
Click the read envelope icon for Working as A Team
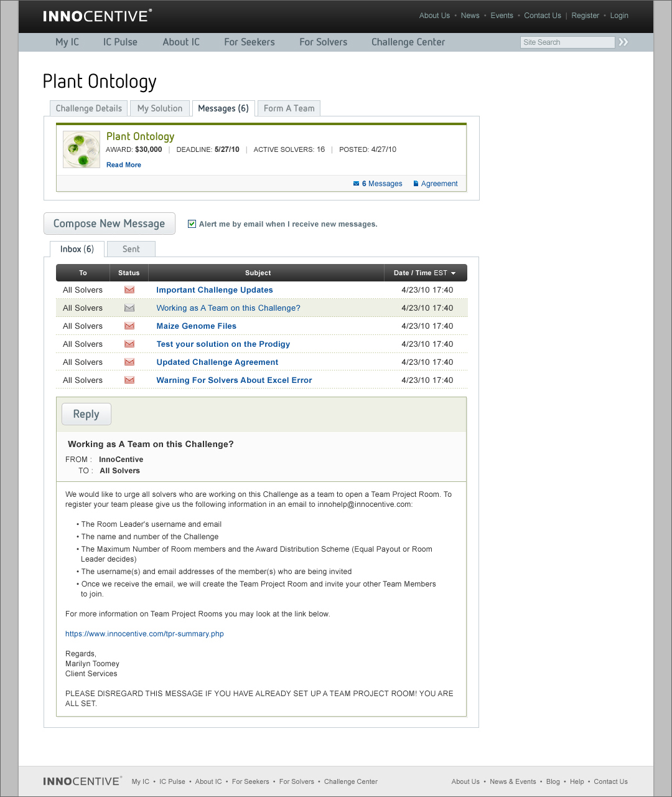click(129, 308)
